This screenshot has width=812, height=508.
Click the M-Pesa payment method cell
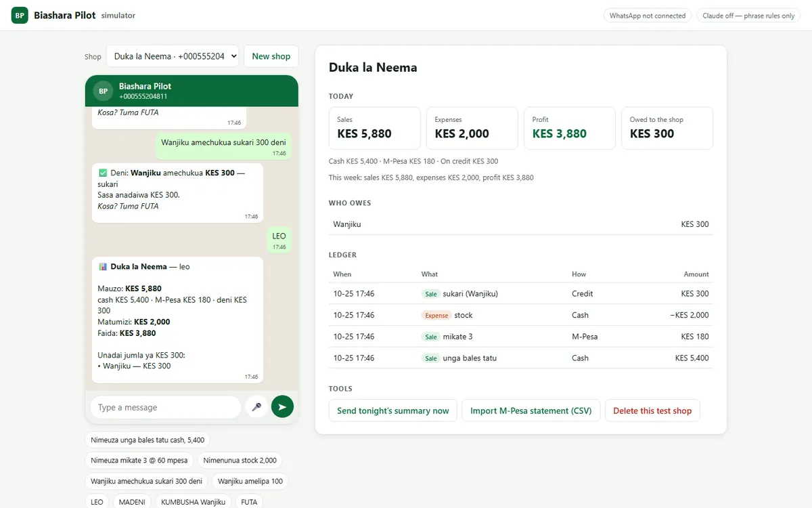point(585,337)
